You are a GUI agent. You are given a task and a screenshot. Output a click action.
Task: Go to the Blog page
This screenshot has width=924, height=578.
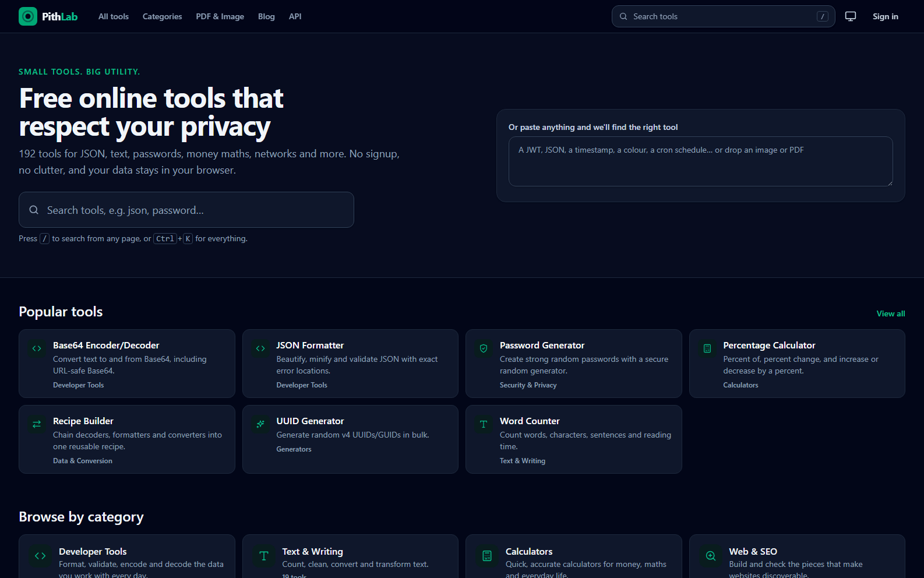coord(266,16)
